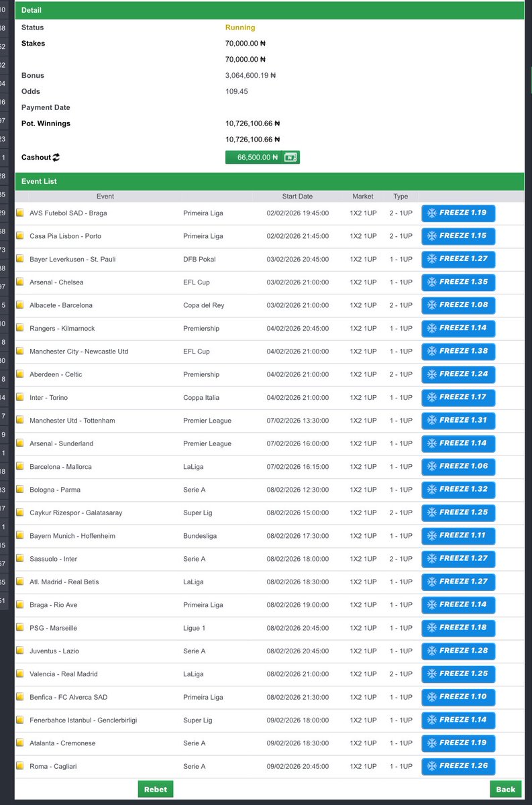Image resolution: width=532 pixels, height=805 pixels.
Task: Freeze odds for Braga - Rio Ave
Action: point(458,604)
